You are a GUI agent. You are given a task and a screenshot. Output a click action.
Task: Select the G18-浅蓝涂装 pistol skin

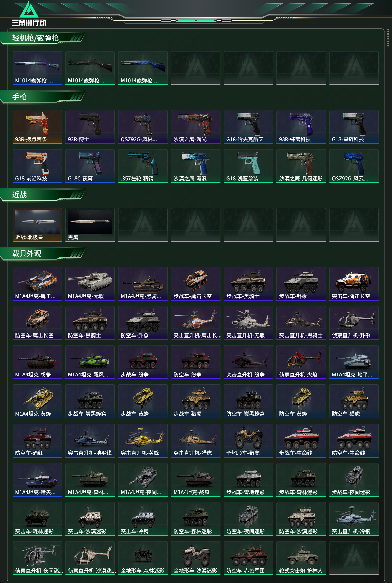248,166
